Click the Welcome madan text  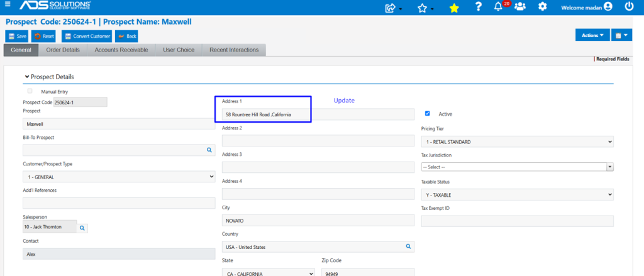(582, 8)
